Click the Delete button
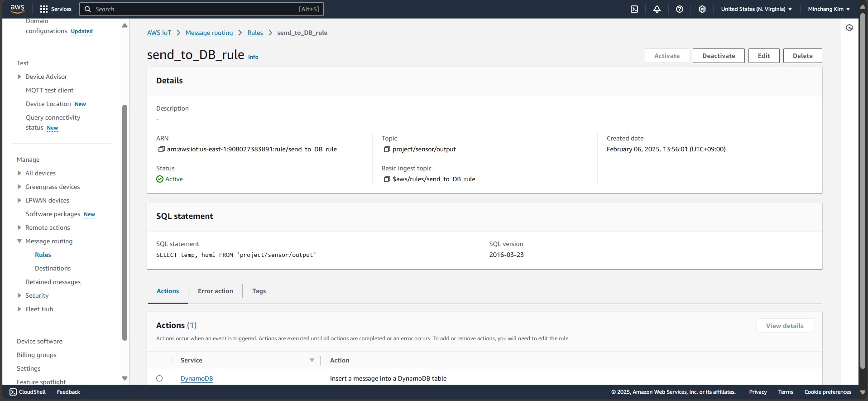Screen dimensions: 868x401 [803, 56]
